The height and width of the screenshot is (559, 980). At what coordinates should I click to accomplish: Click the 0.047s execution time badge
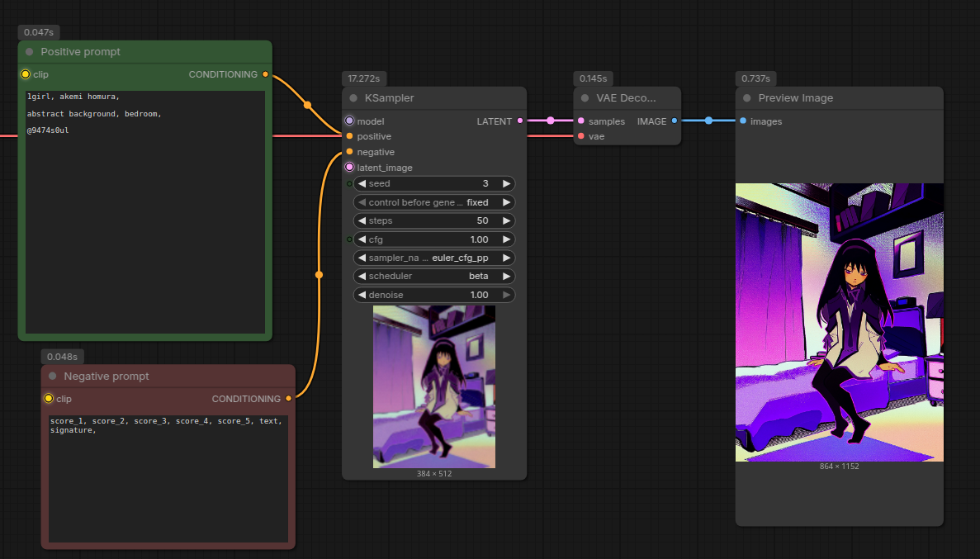pyautogui.click(x=39, y=32)
